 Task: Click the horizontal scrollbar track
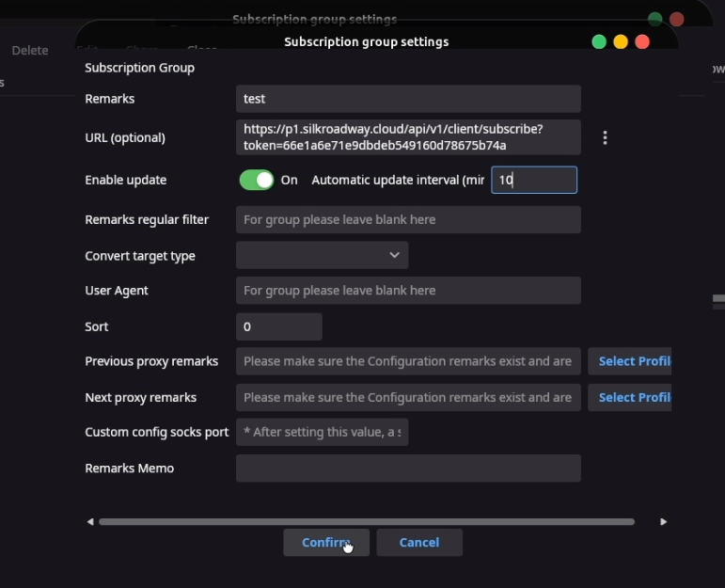pos(367,521)
